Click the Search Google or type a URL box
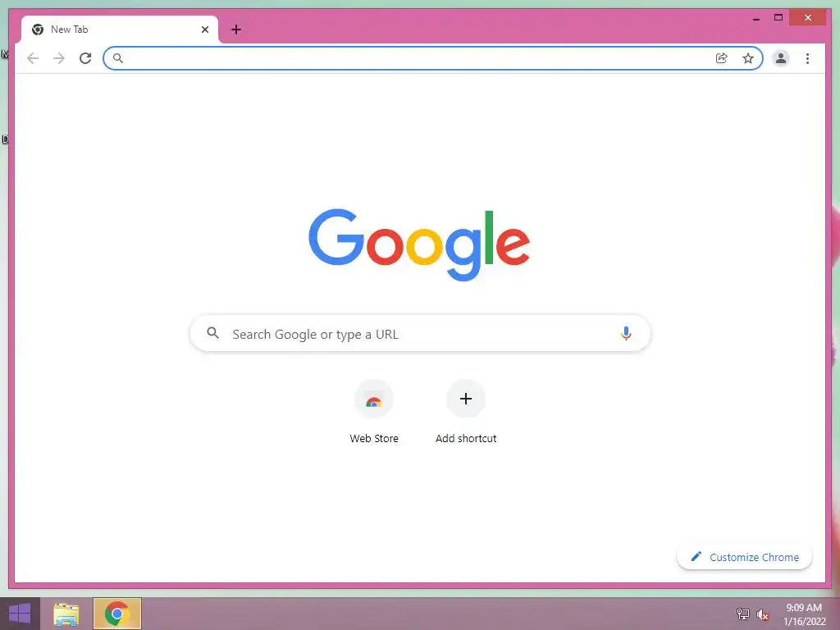 point(420,334)
